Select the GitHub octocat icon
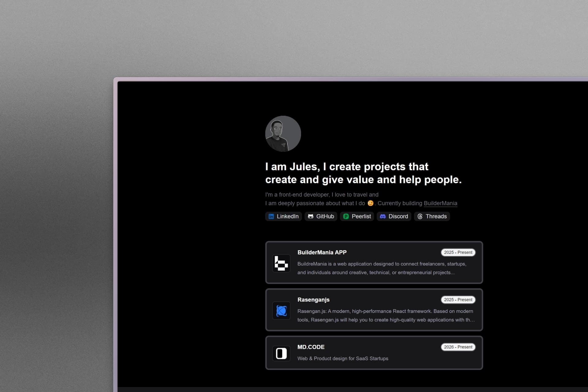 pyautogui.click(x=311, y=217)
